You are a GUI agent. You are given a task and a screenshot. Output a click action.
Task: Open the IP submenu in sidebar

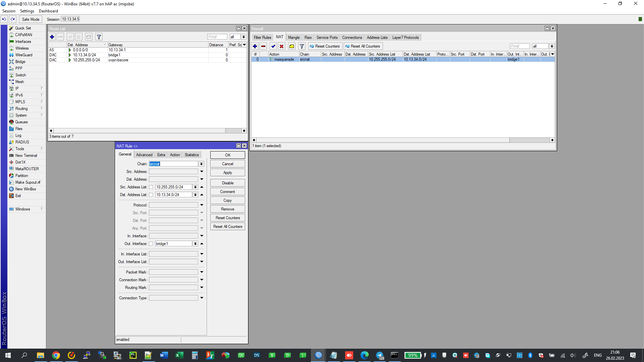click(x=26, y=88)
